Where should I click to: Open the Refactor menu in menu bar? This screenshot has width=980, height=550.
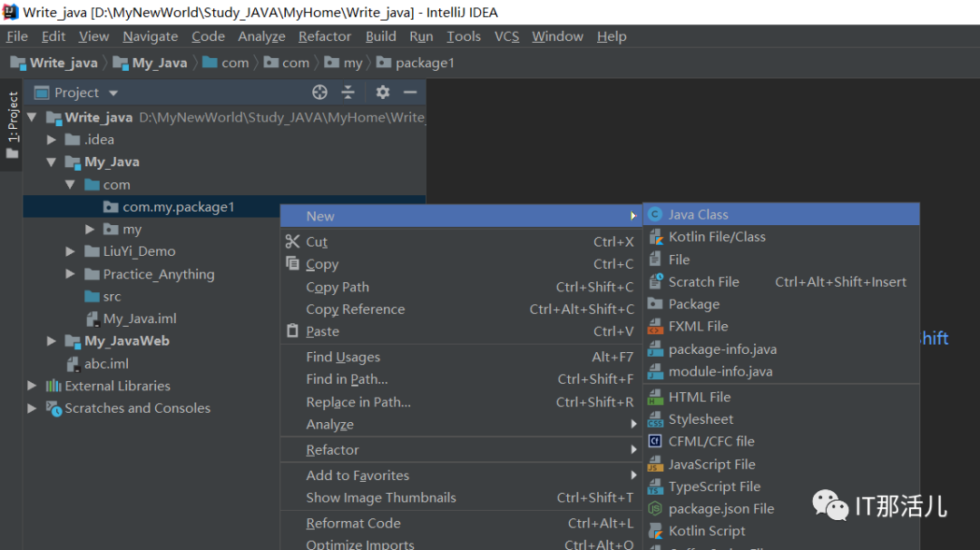pos(324,36)
